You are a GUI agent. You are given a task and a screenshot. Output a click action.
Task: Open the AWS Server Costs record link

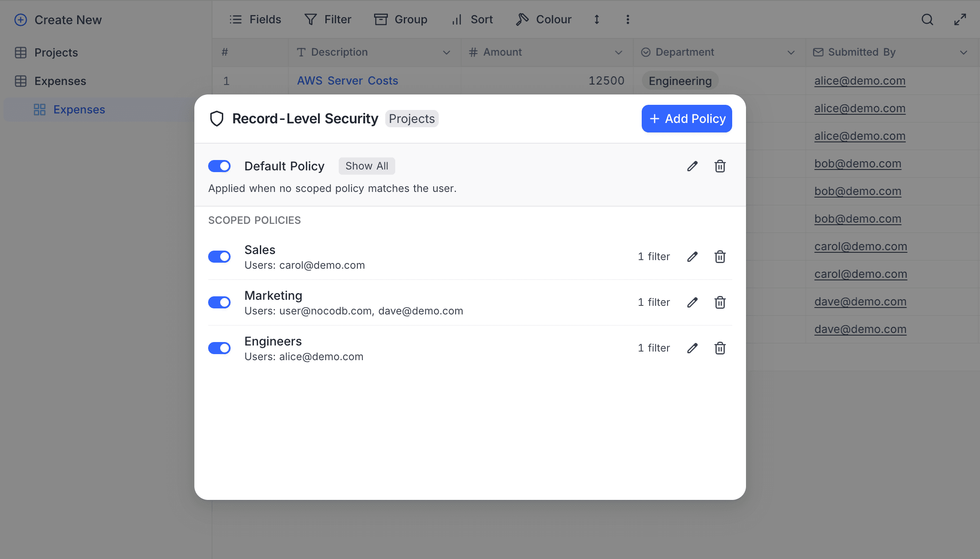coord(347,81)
